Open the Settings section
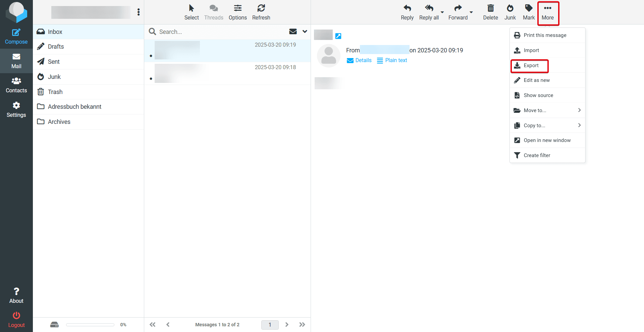 tap(16, 109)
